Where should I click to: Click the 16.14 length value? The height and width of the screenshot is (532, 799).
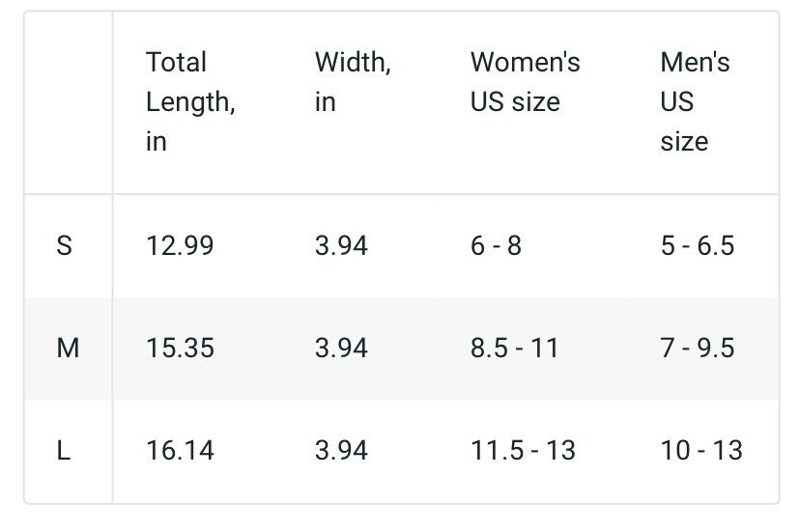coord(180,451)
